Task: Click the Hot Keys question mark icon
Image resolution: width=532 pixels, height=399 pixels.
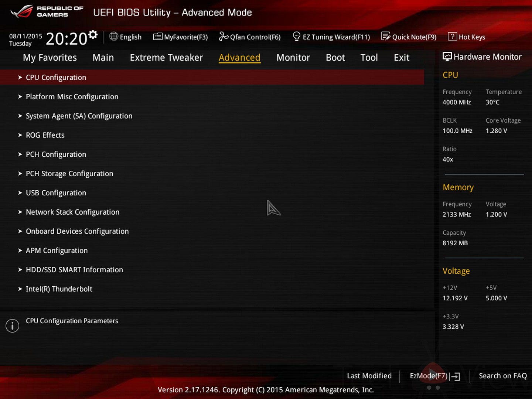Action: (452, 36)
